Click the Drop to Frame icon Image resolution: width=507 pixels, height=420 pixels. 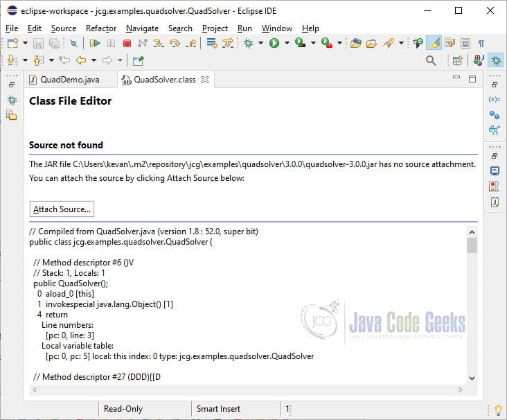(212, 43)
